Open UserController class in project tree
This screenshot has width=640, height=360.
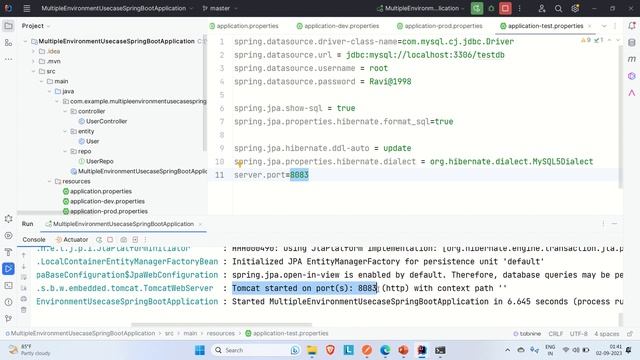[103, 121]
